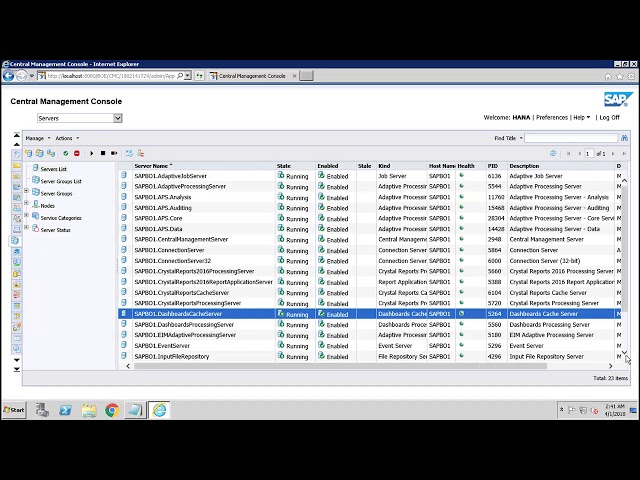The width and height of the screenshot is (640, 480).
Task: Click the horizontal scrollbar of server table
Action: (340, 366)
